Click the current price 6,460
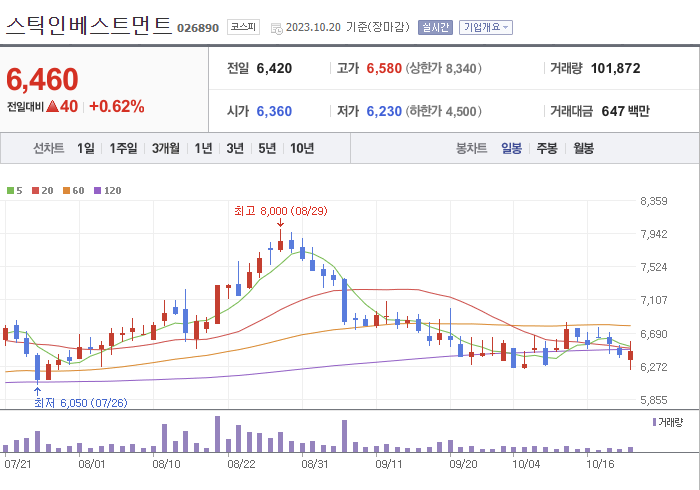Image resolution: width=700 pixels, height=490 pixels. (42, 79)
